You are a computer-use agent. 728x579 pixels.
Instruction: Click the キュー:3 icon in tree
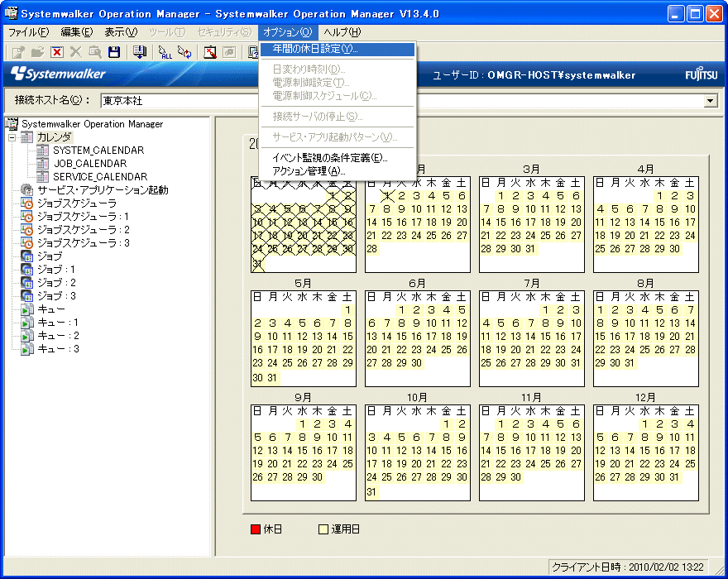coord(27,349)
